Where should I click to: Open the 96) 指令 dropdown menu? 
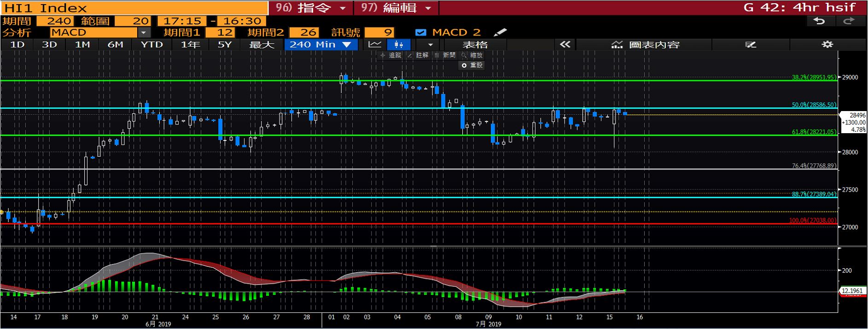[x=311, y=8]
